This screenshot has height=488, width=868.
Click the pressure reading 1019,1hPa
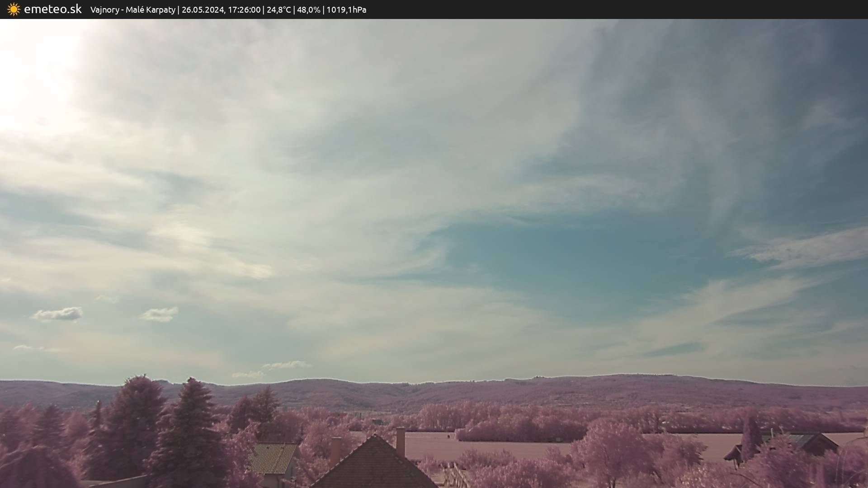(346, 10)
